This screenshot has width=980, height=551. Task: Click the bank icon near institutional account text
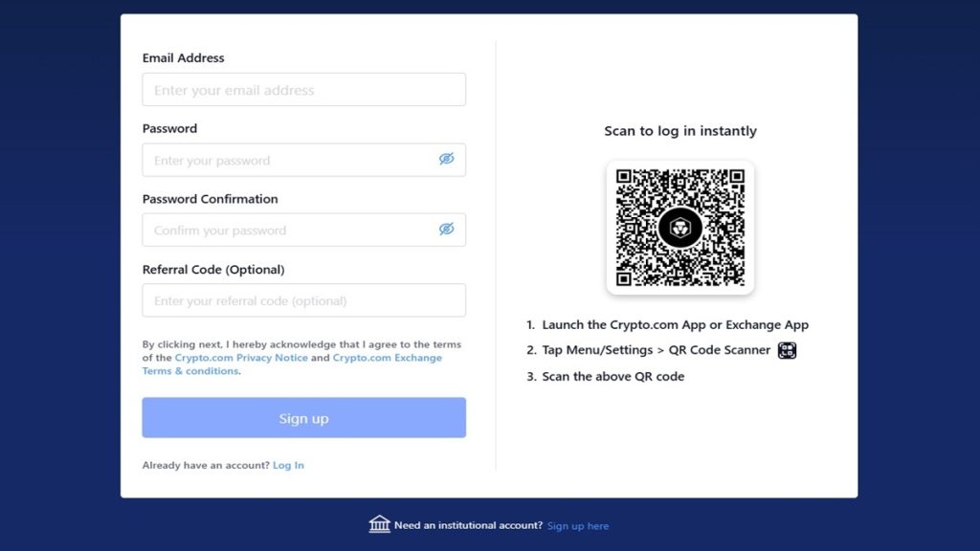[x=379, y=524]
